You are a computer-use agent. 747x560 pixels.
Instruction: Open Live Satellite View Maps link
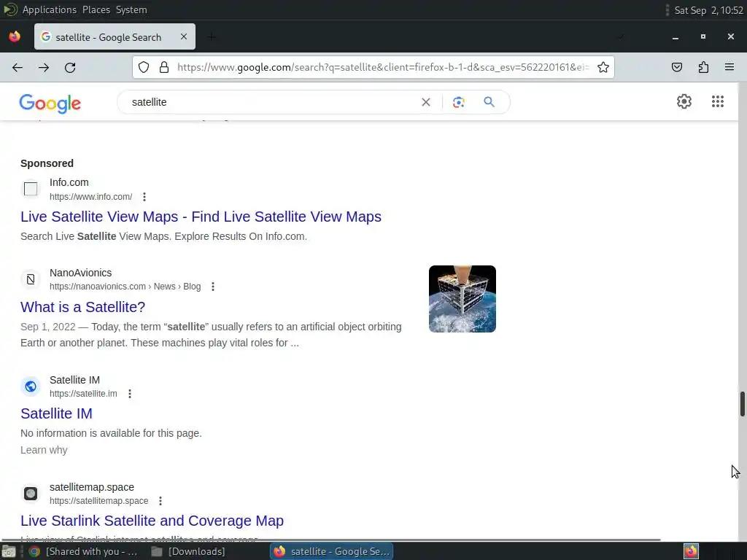click(201, 217)
